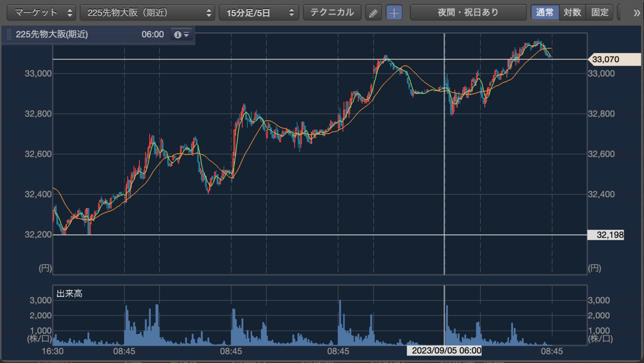Select the 対数 scale mode
Screen dimensions: 644x363
573,12
